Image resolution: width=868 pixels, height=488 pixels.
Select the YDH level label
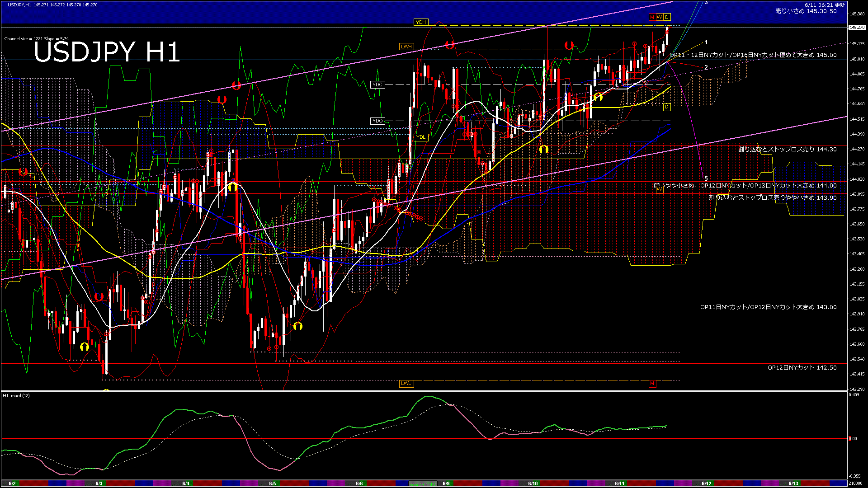click(420, 22)
